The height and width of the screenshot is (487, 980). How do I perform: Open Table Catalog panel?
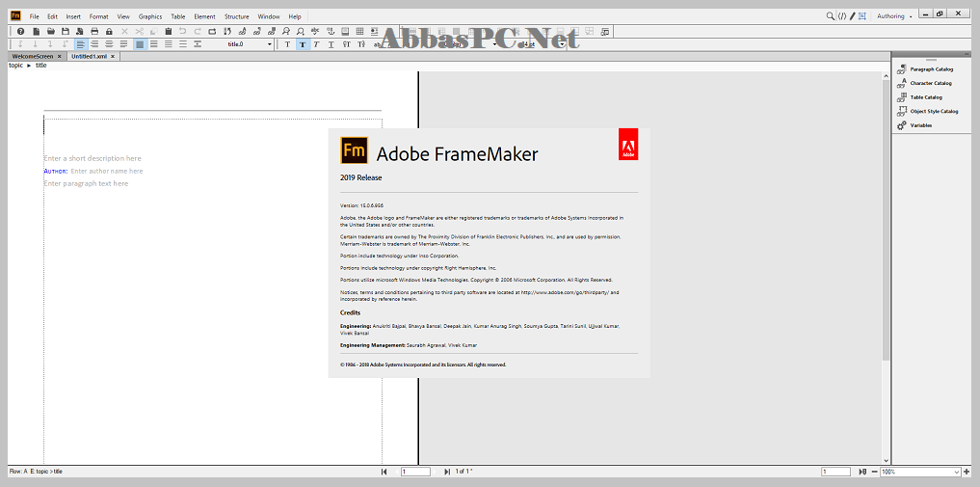pyautogui.click(x=918, y=97)
